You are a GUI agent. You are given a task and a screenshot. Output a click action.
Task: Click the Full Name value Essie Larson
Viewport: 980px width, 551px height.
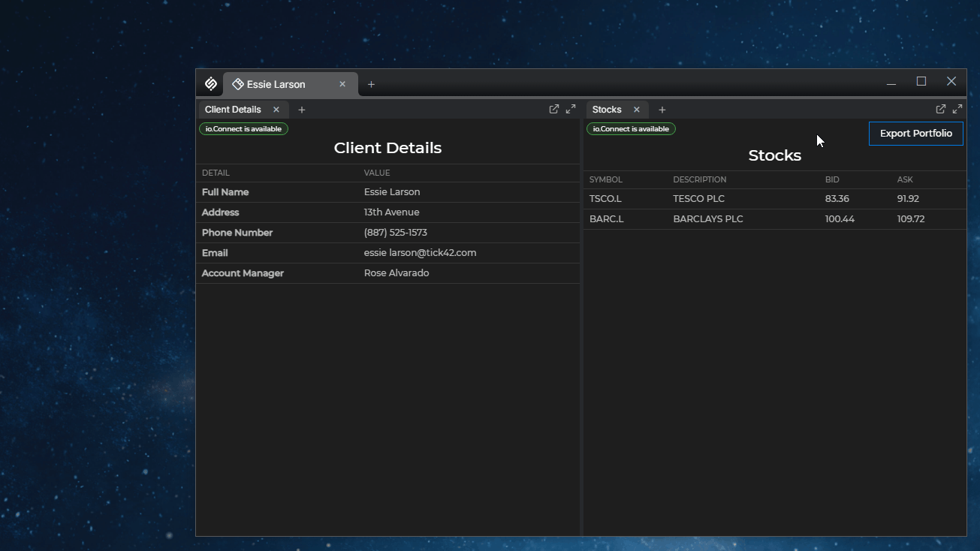click(x=392, y=192)
